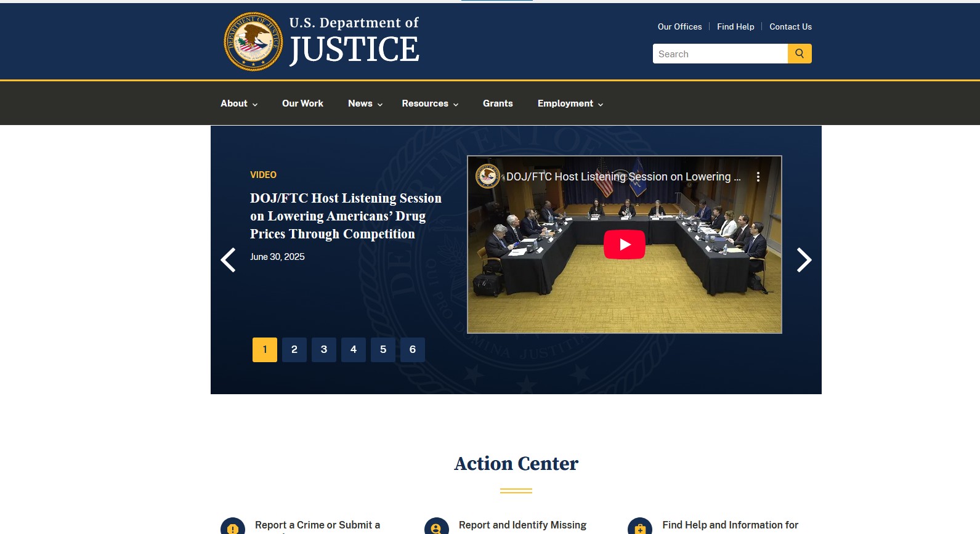Open the DOJ/FTC Host Listening Session headline

pyautogui.click(x=346, y=216)
